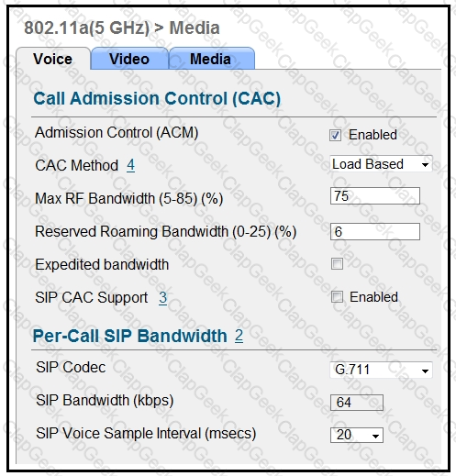Click the Call Admission Control (CAC) heading

(157, 99)
